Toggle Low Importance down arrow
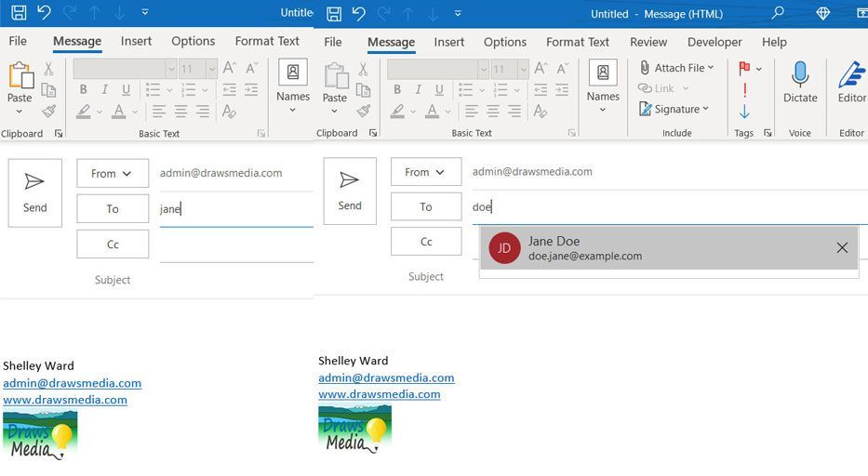Screen dimensions: 868x476 (744, 112)
